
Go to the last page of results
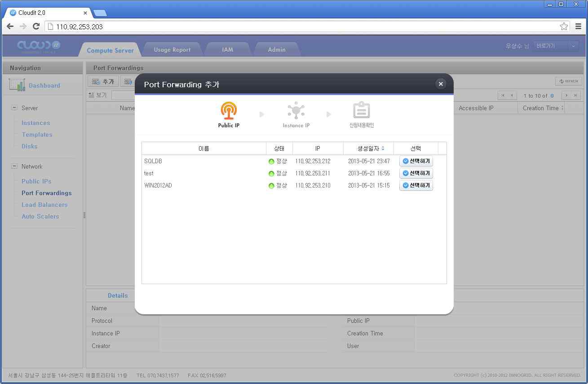click(576, 95)
